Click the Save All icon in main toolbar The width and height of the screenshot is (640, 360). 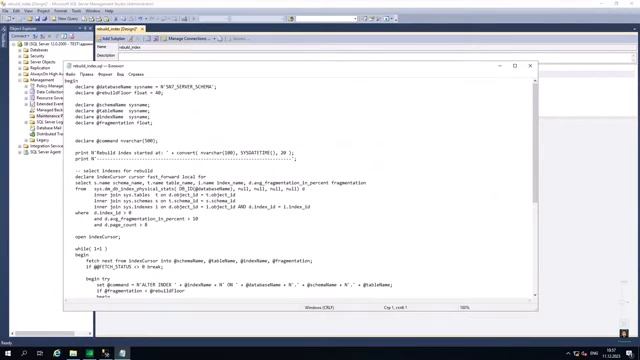click(44, 19)
